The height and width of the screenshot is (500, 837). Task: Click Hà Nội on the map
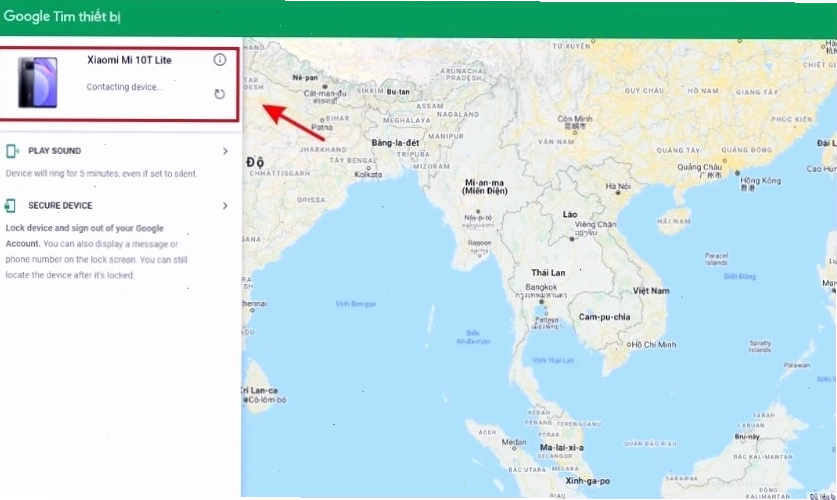pos(618,186)
